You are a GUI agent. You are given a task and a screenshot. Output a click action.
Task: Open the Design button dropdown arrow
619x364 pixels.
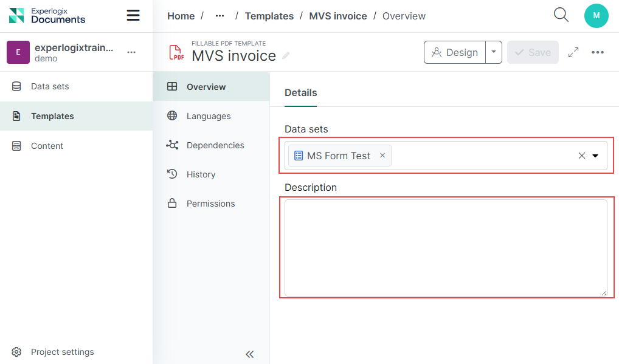click(x=494, y=52)
